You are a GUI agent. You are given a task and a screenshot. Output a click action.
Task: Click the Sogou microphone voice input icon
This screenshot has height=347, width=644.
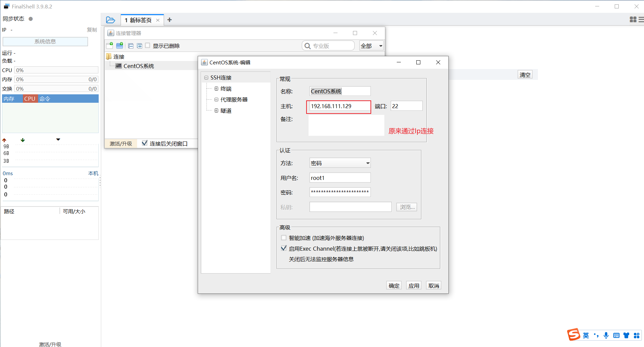606,335
